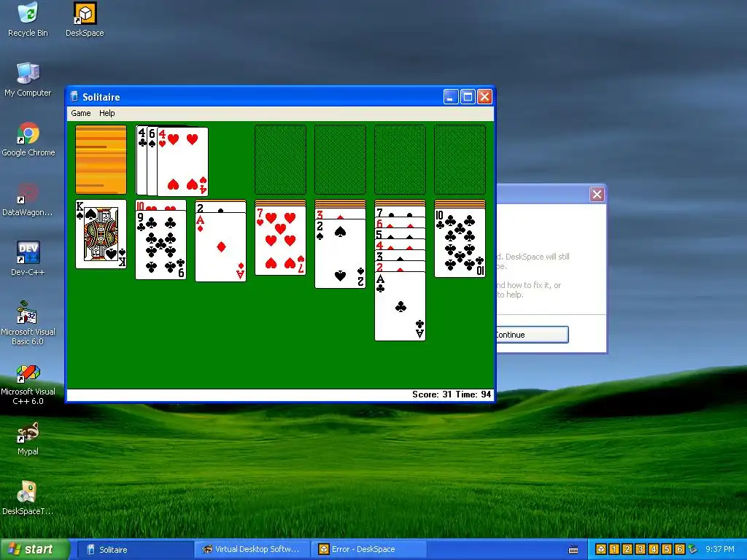The image size is (747, 560).
Task: Switch to desktop 2 tray icon
Action: coord(627,549)
